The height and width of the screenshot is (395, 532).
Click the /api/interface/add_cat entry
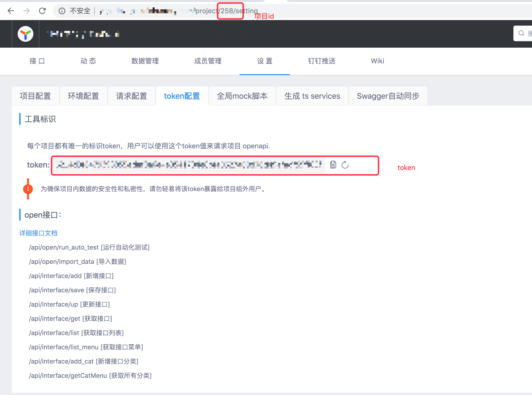(x=84, y=361)
